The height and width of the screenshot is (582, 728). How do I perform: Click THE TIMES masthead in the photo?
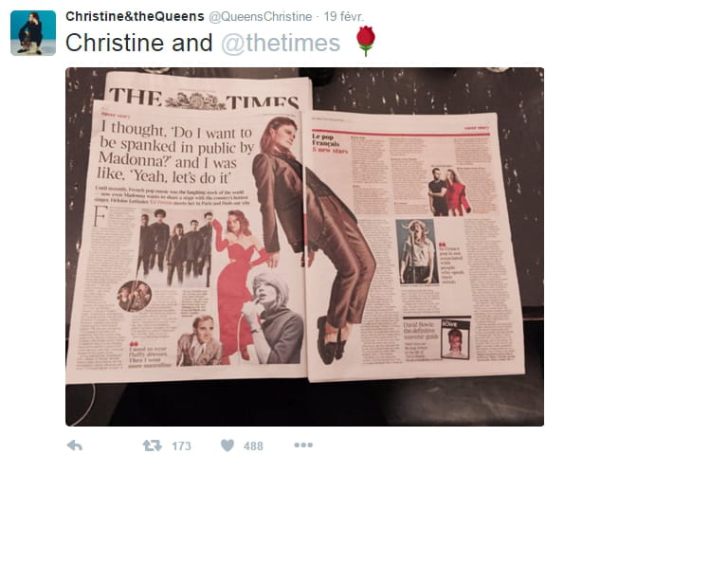pos(205,98)
